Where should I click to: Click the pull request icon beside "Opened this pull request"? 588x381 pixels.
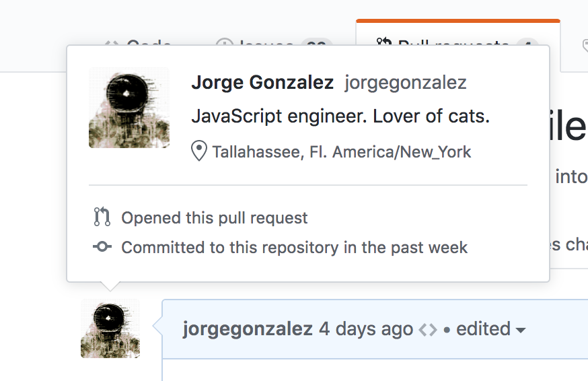tap(102, 217)
